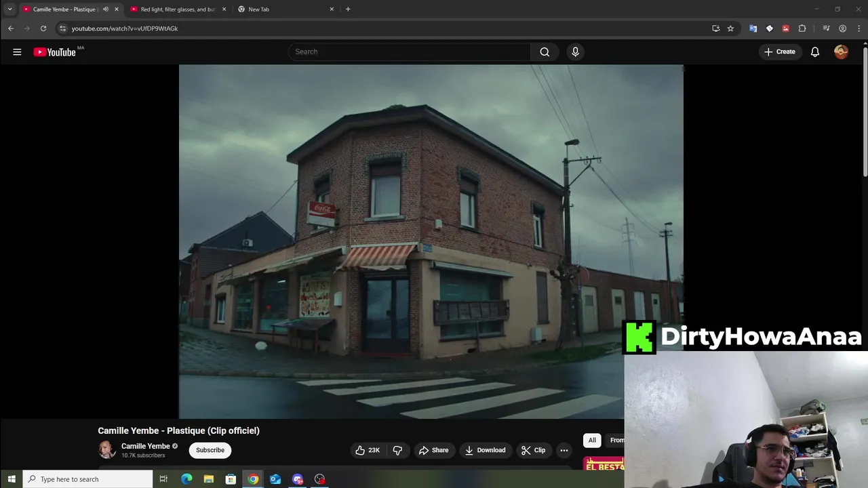Share the video

click(x=433, y=450)
